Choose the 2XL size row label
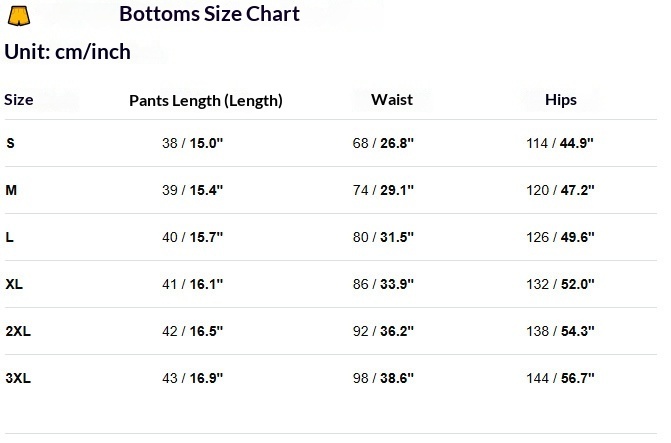Viewport: 671px width, 443px height. (18, 331)
